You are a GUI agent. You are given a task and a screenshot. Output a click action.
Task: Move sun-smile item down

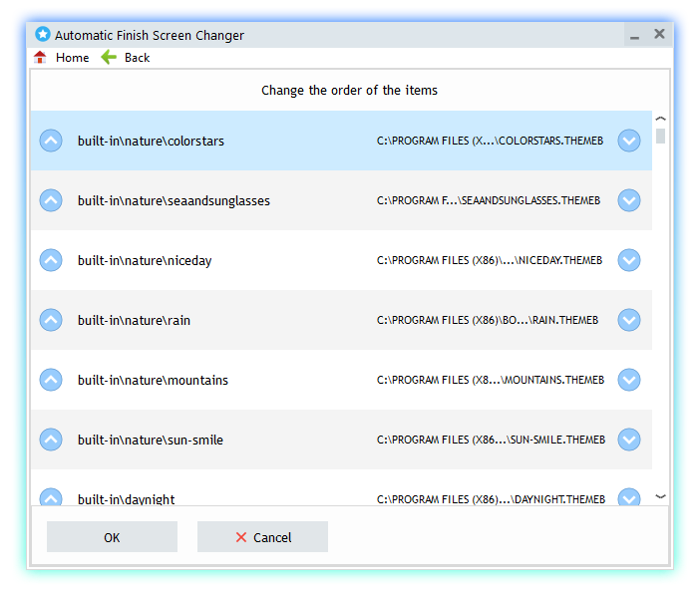(628, 440)
